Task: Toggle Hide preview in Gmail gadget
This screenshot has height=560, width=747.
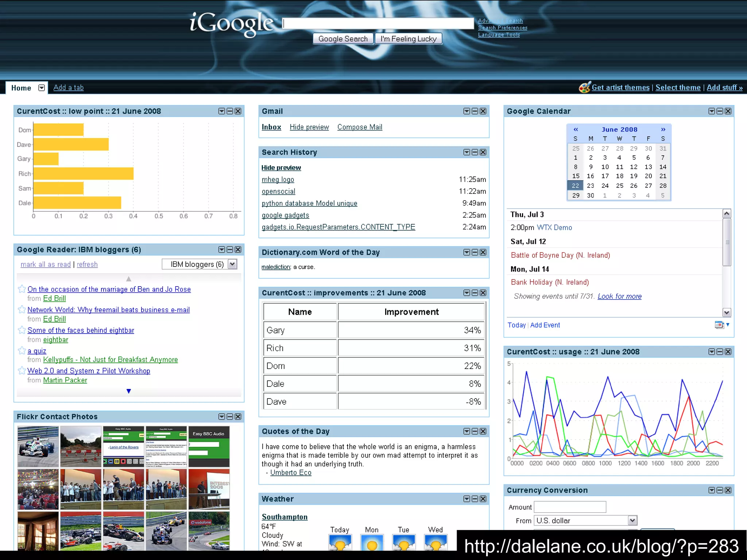Action: pos(309,127)
